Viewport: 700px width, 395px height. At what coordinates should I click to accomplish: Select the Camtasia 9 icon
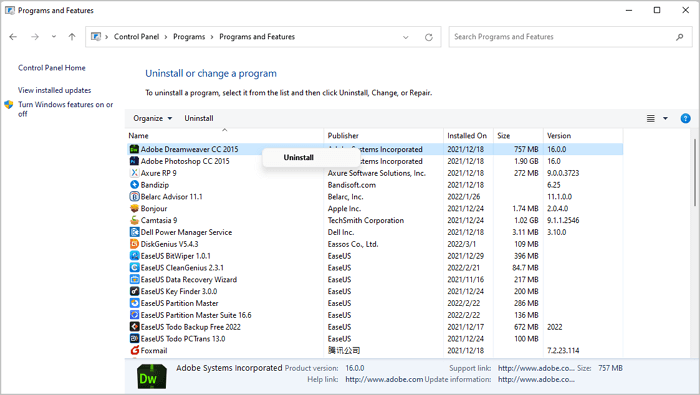(x=134, y=220)
